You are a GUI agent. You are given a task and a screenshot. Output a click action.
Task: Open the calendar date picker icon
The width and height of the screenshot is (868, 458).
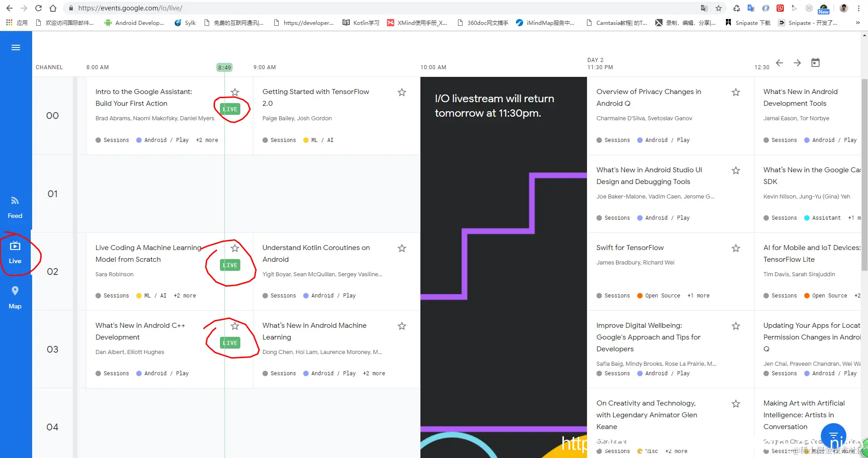point(816,63)
